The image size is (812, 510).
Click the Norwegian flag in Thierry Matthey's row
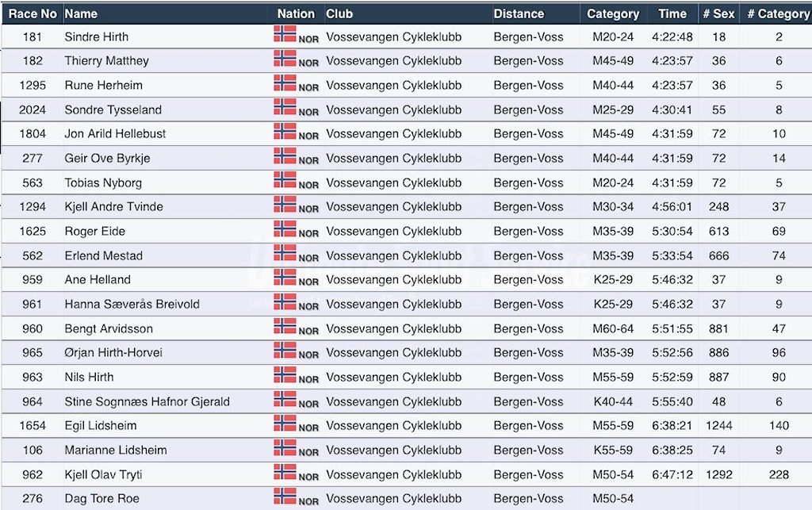pyautogui.click(x=285, y=58)
